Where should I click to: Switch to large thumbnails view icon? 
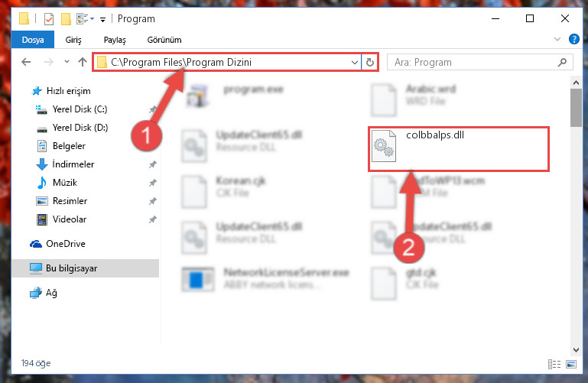tap(571, 364)
